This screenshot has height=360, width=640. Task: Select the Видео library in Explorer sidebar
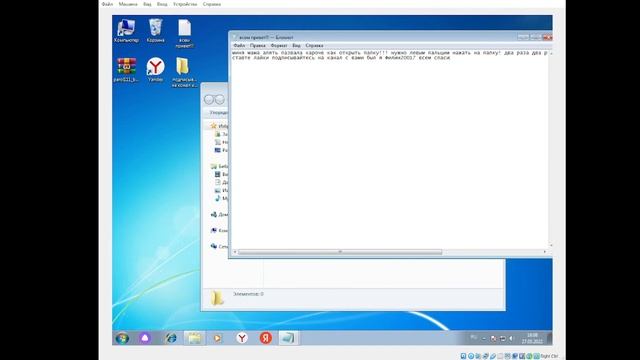pyautogui.click(x=222, y=174)
